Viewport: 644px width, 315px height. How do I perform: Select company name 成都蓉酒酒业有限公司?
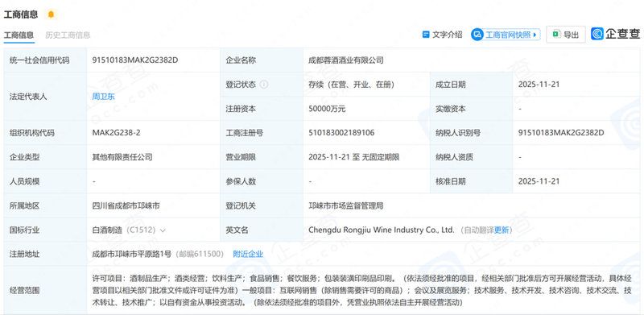(346, 60)
